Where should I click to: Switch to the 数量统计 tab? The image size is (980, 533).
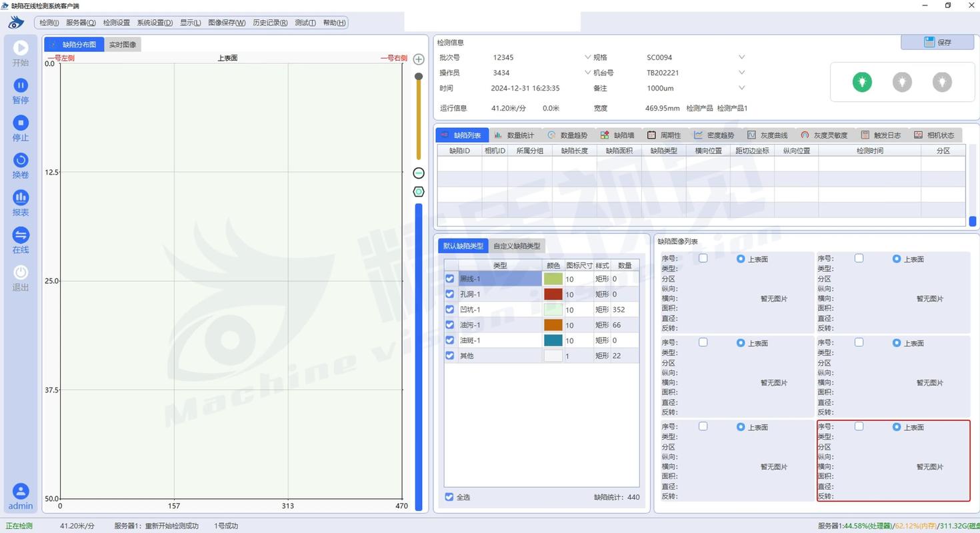pyautogui.click(x=515, y=135)
